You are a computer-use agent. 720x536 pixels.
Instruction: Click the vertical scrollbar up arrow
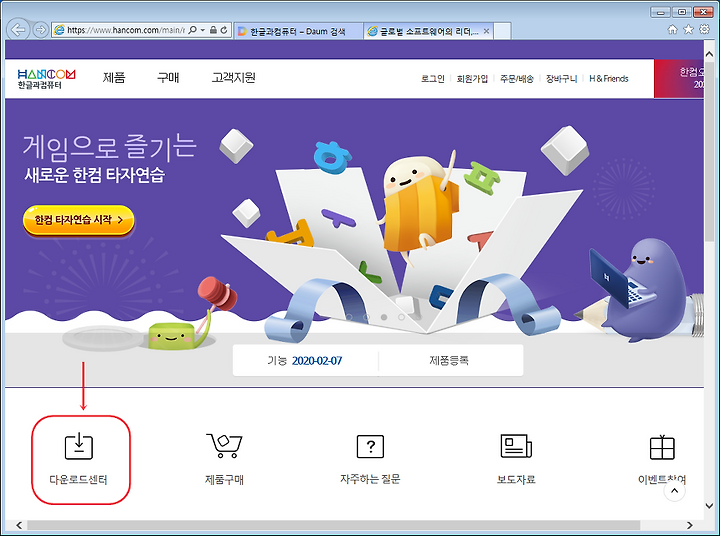(x=709, y=55)
